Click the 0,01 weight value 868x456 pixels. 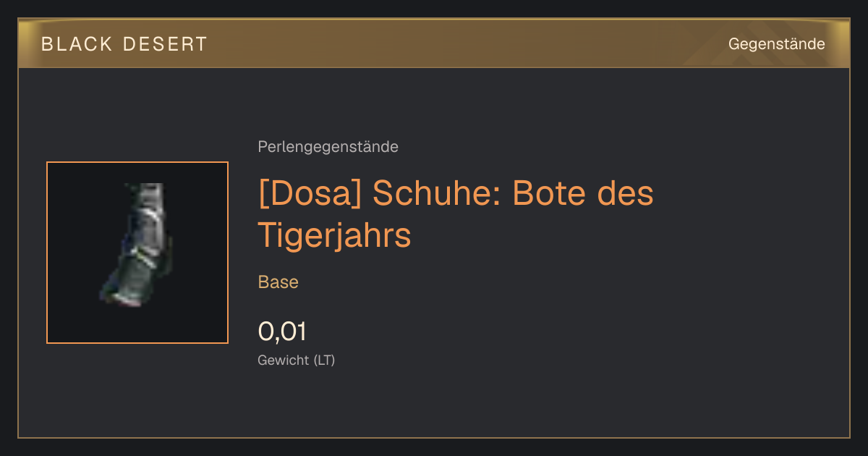282,332
